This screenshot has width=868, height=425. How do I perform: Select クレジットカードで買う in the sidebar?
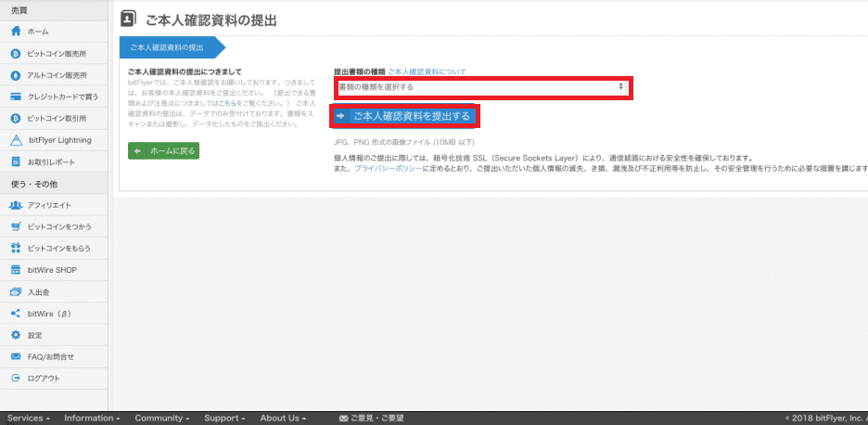pos(54,97)
